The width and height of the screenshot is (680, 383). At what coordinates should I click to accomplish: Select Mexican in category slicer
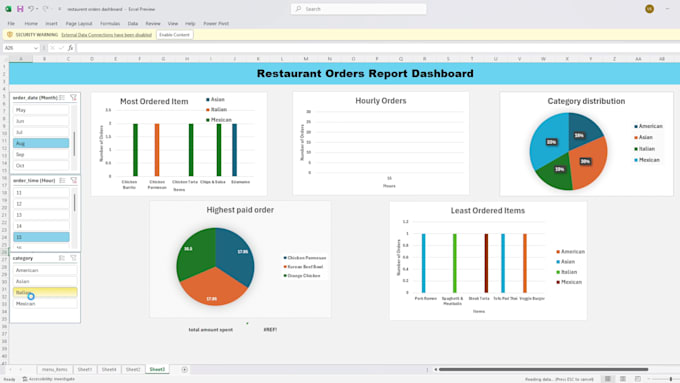[45, 304]
